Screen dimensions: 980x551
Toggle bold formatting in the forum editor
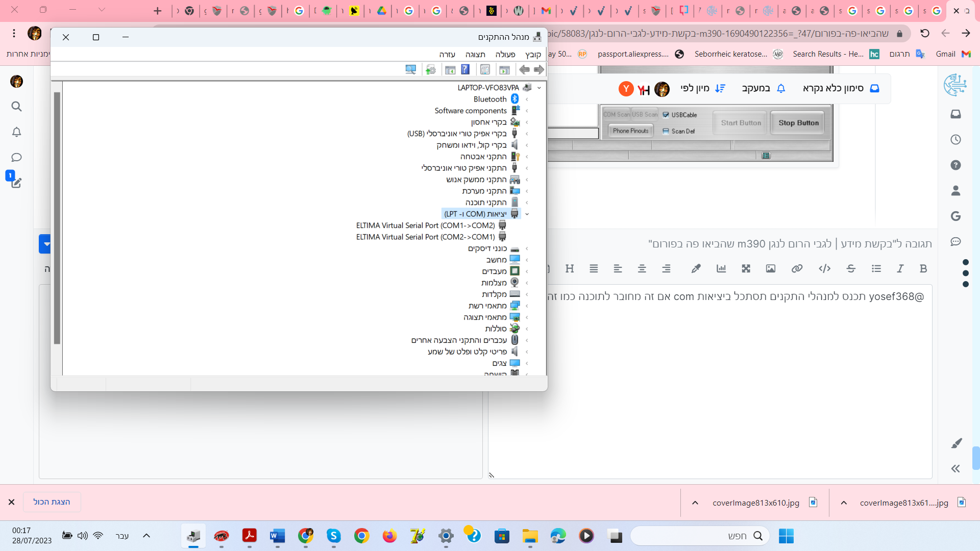tap(923, 269)
